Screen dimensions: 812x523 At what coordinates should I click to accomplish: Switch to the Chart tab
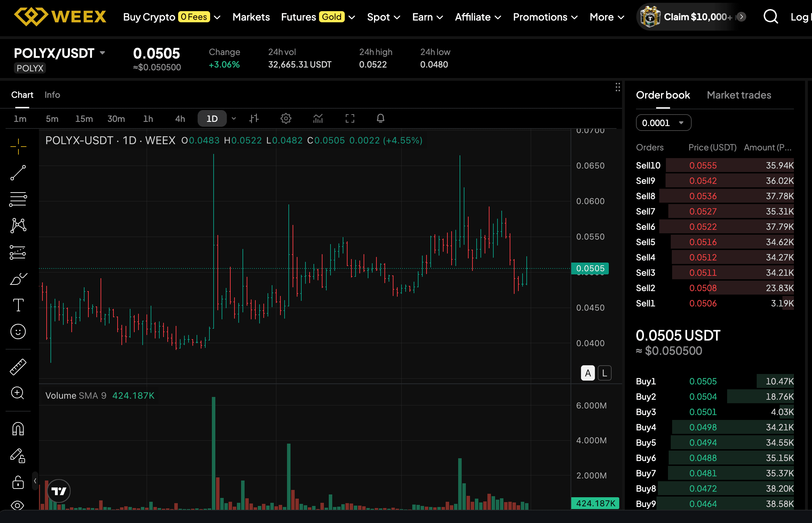[x=22, y=95]
